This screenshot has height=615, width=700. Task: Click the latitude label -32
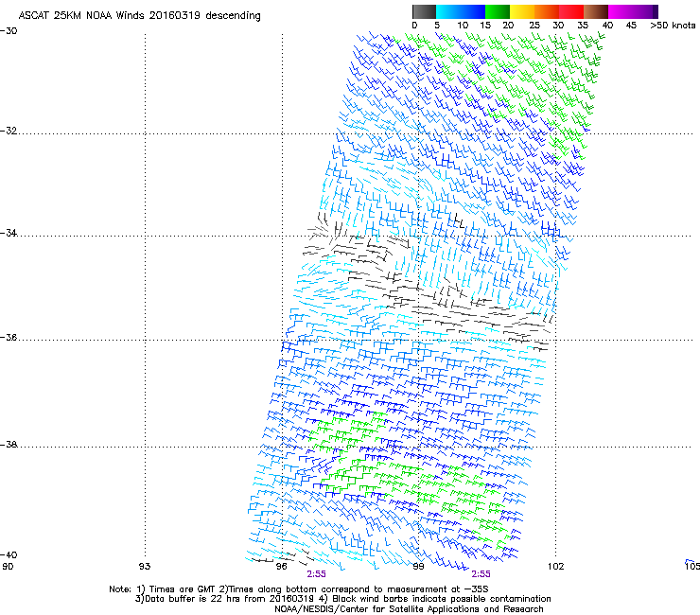pyautogui.click(x=9, y=131)
